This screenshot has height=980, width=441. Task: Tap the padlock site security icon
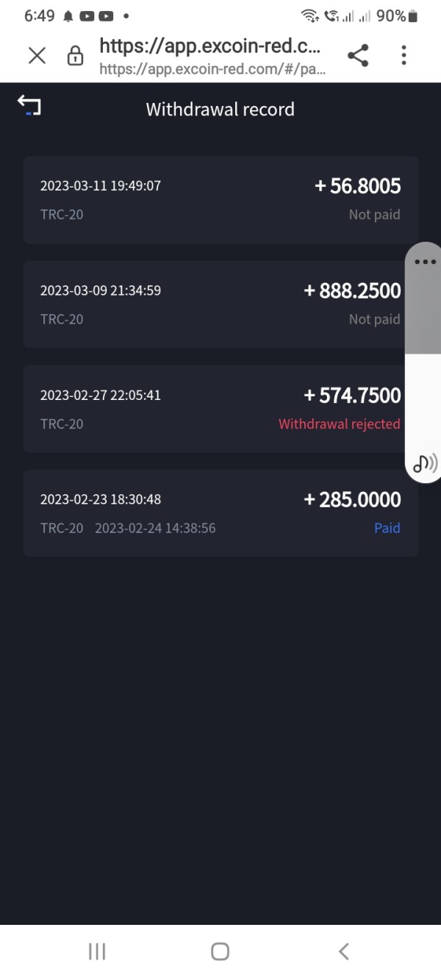coord(75,56)
